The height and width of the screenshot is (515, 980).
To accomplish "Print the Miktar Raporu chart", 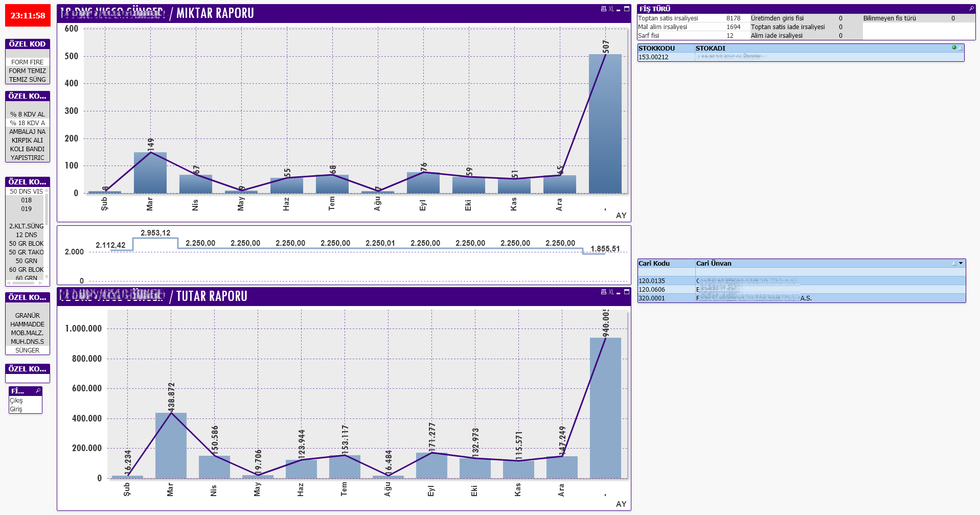I will pyautogui.click(x=603, y=9).
